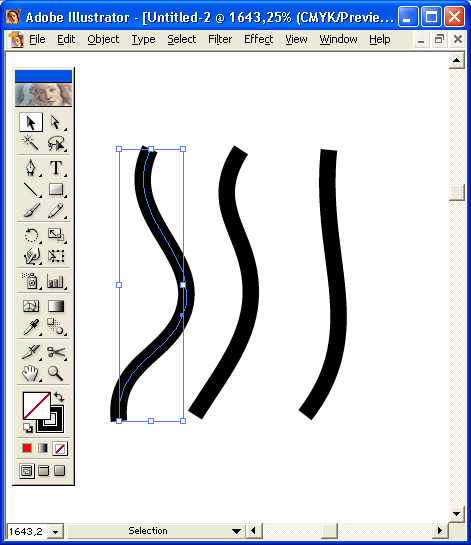Screen dimensions: 471x545
Task: Apply the red Color button
Action: (27, 448)
